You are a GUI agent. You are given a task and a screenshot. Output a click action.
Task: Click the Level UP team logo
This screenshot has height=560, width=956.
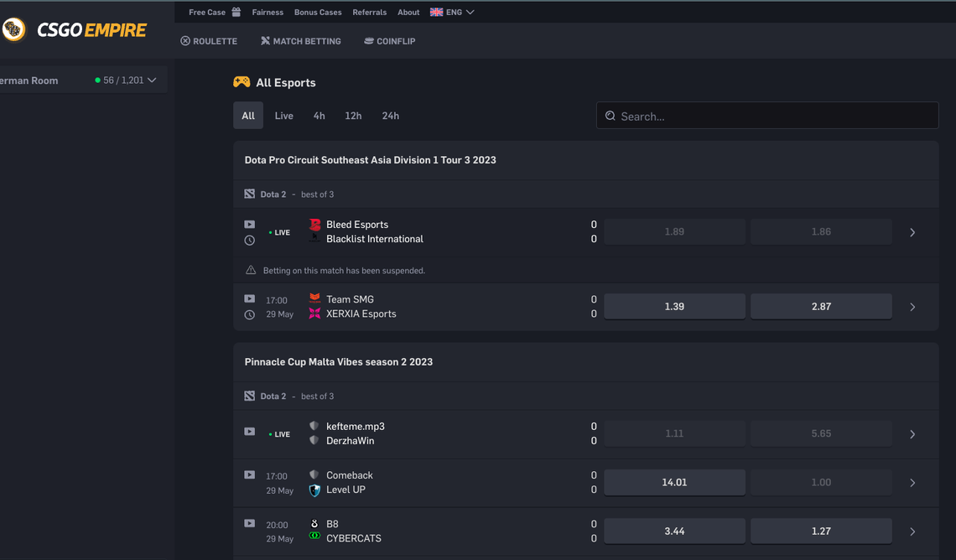314,490
